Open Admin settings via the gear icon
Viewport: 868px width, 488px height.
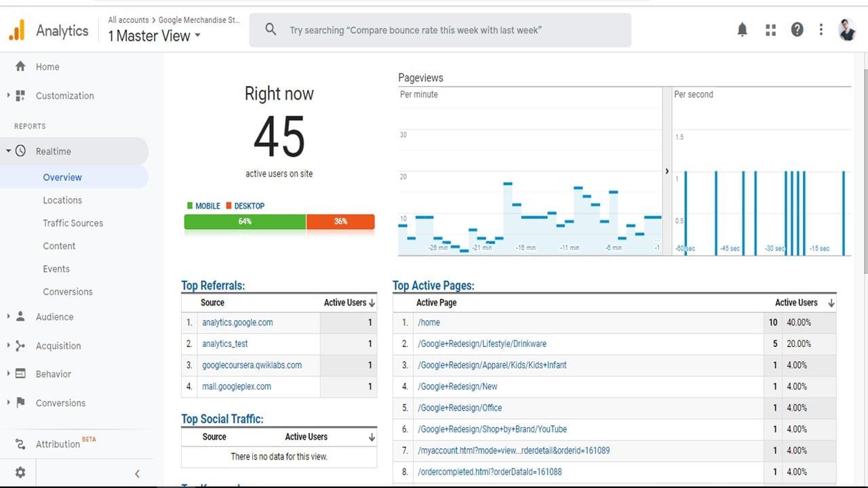20,472
